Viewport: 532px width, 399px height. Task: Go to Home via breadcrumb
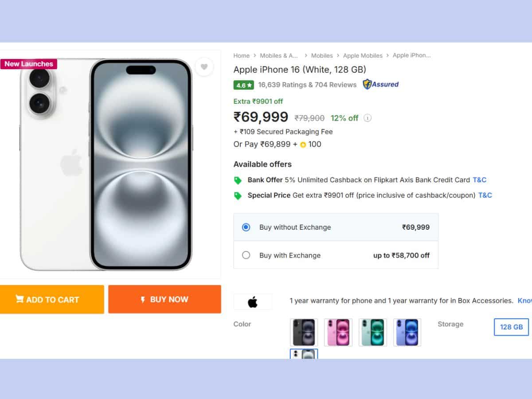(x=241, y=55)
